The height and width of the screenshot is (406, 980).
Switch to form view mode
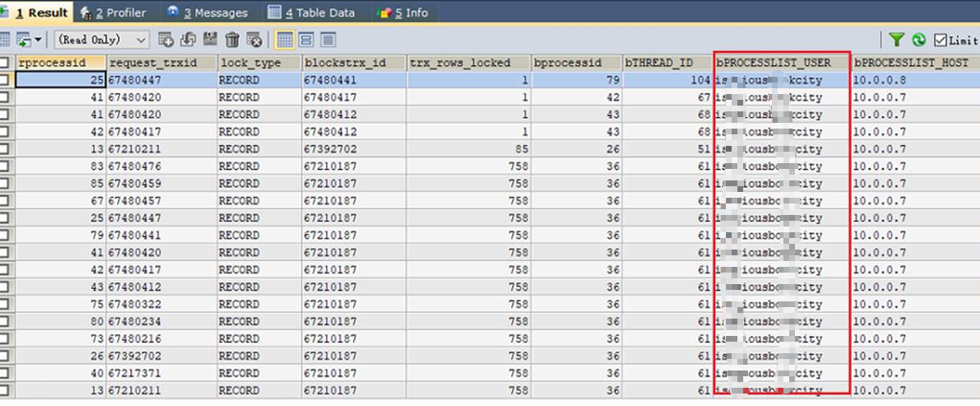[x=307, y=39]
